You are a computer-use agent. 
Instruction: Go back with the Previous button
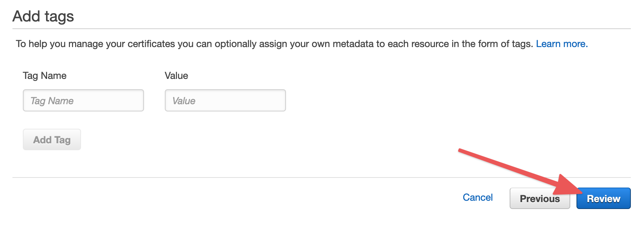(x=540, y=198)
